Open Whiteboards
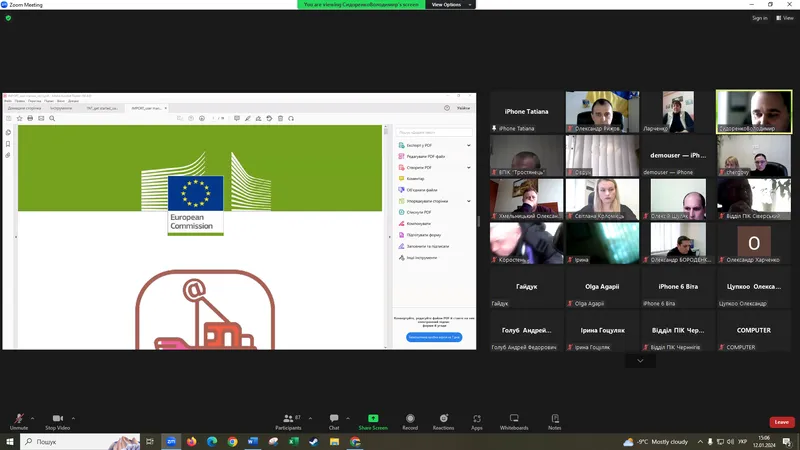Screen dimensions: 800x450 coord(514,421)
